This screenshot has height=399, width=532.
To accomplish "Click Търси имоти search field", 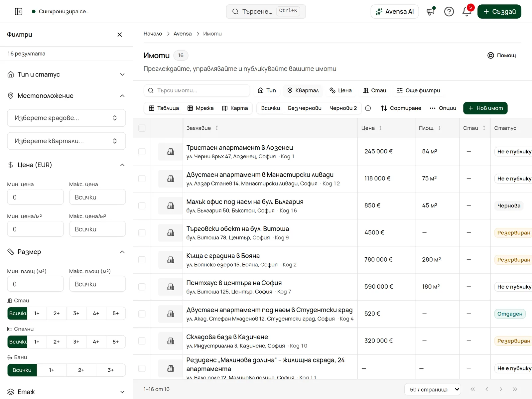I will (x=197, y=90).
